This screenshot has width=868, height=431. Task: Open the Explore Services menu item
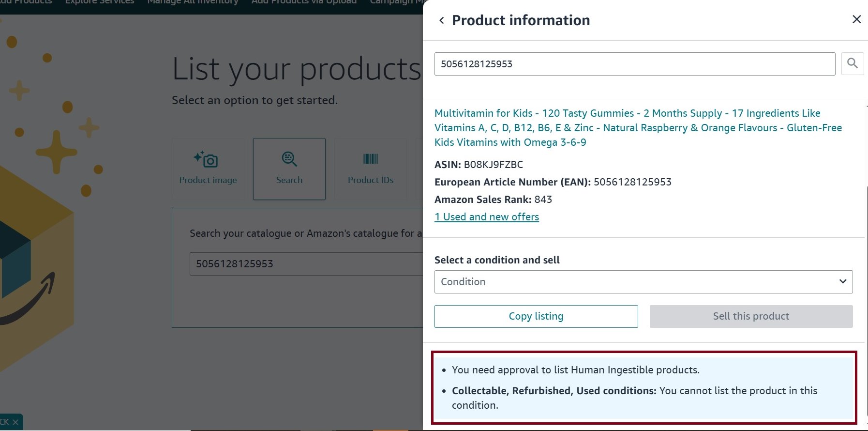tap(100, 2)
